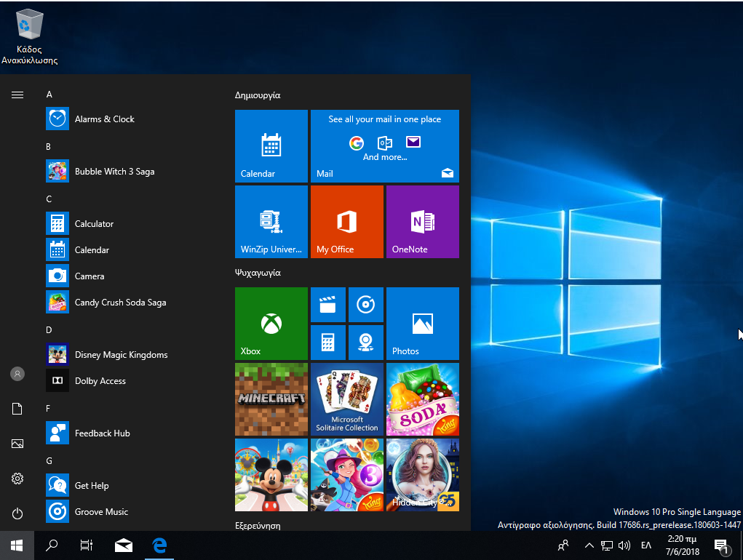Open Microsoft Solitaire Collection tile
Image resolution: width=743 pixels, height=560 pixels.
(x=347, y=399)
